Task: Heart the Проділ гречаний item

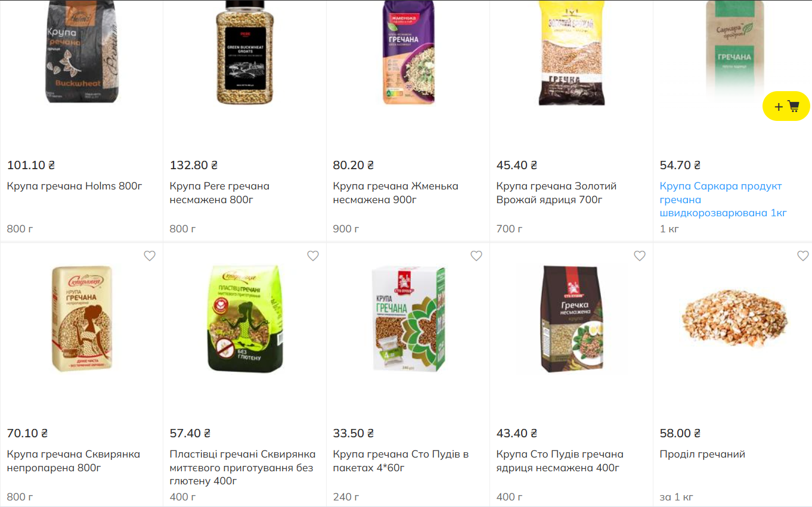Action: 803,256
